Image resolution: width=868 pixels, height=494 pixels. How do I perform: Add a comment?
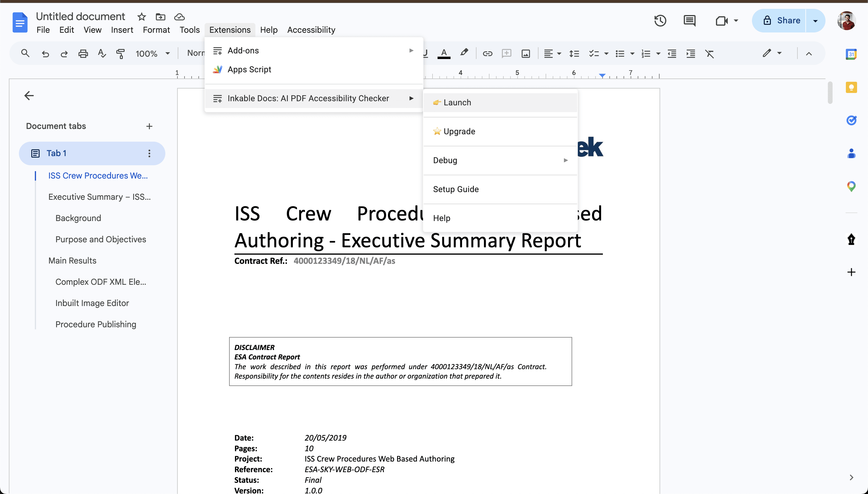pyautogui.click(x=506, y=54)
